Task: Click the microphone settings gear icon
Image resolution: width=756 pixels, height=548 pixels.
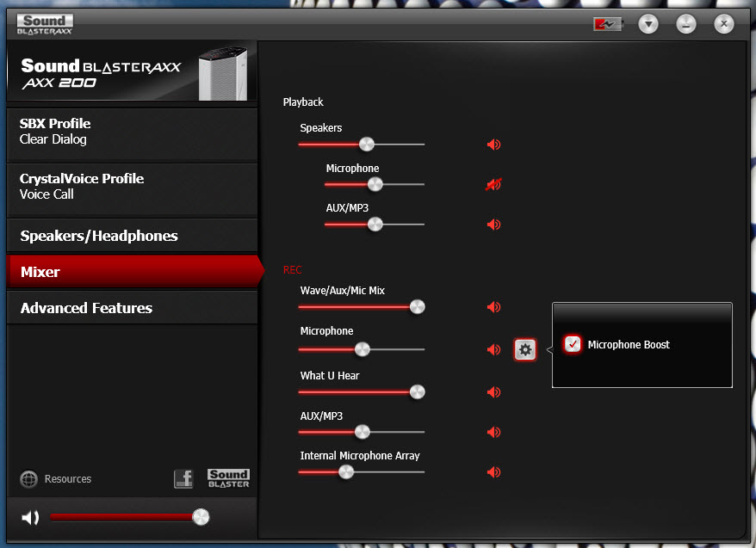Action: [x=525, y=349]
